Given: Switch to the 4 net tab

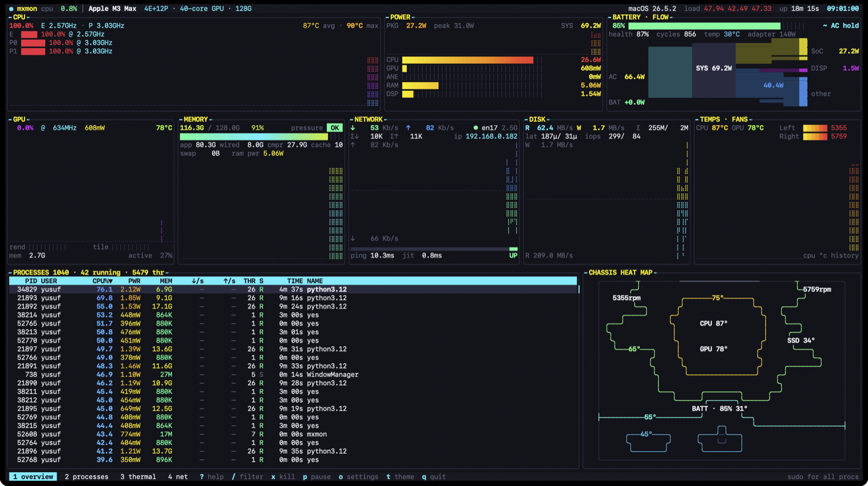Looking at the screenshot, I should point(178,477).
